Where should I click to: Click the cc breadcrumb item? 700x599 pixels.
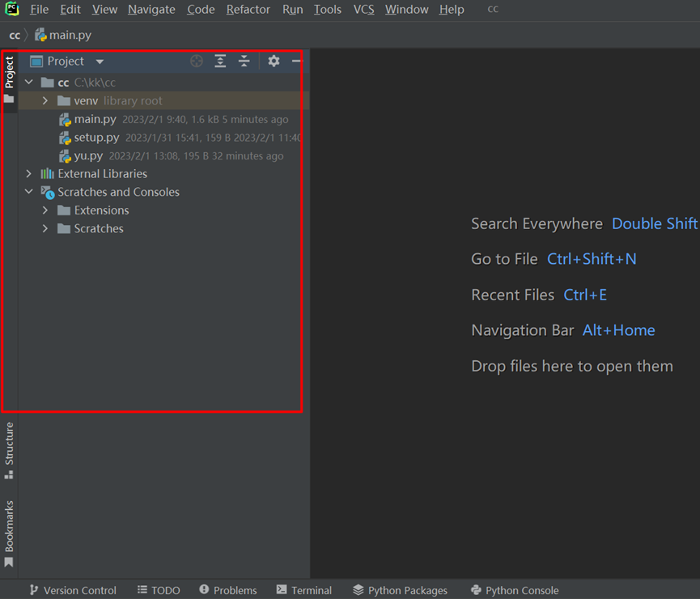[15, 35]
